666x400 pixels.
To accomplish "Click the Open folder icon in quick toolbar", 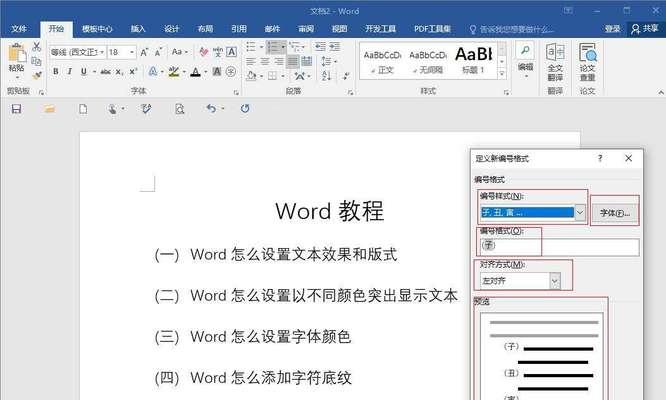I will tap(49, 109).
